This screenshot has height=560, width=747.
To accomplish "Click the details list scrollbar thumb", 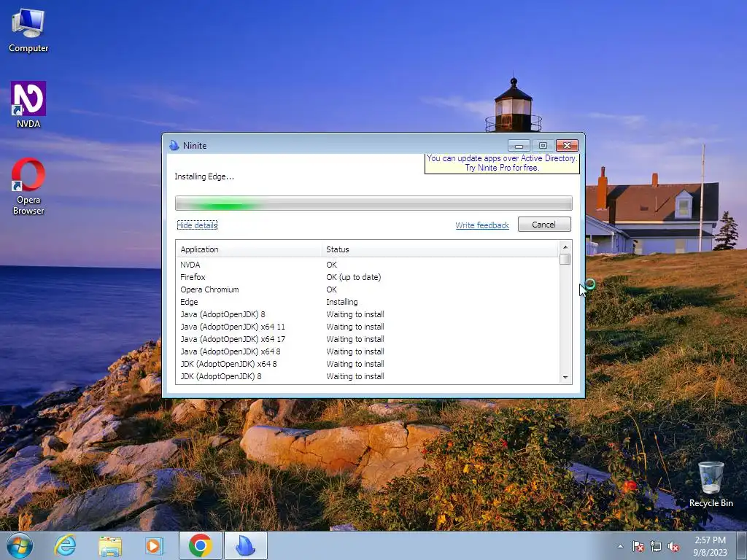I will coord(565,259).
